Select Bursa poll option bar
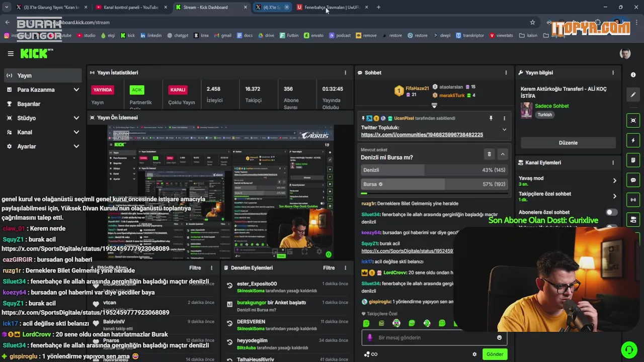This screenshot has height=362, width=644. coord(434,184)
